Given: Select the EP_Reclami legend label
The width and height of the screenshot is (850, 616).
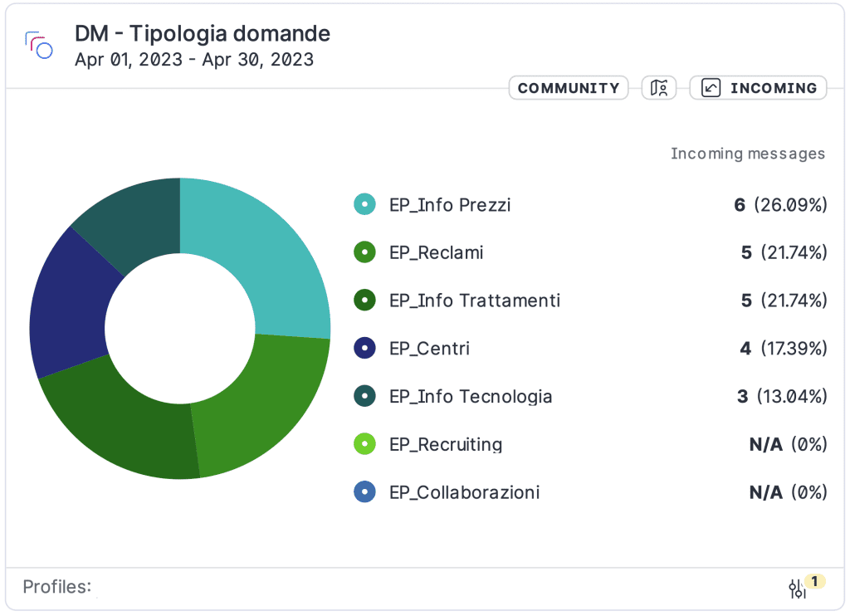Looking at the screenshot, I should [437, 252].
